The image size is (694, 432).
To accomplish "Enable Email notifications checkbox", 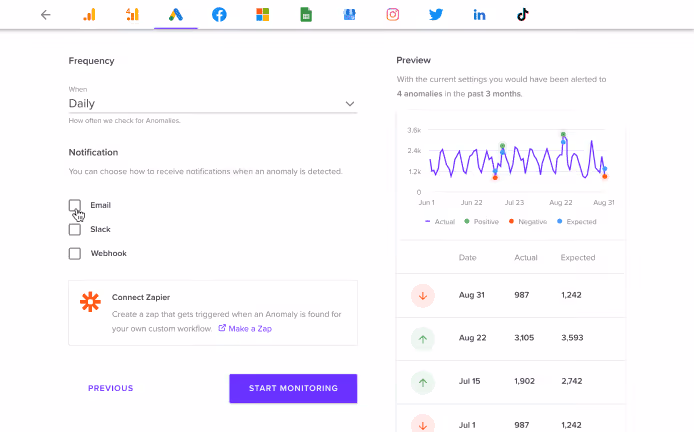I will click(x=75, y=205).
